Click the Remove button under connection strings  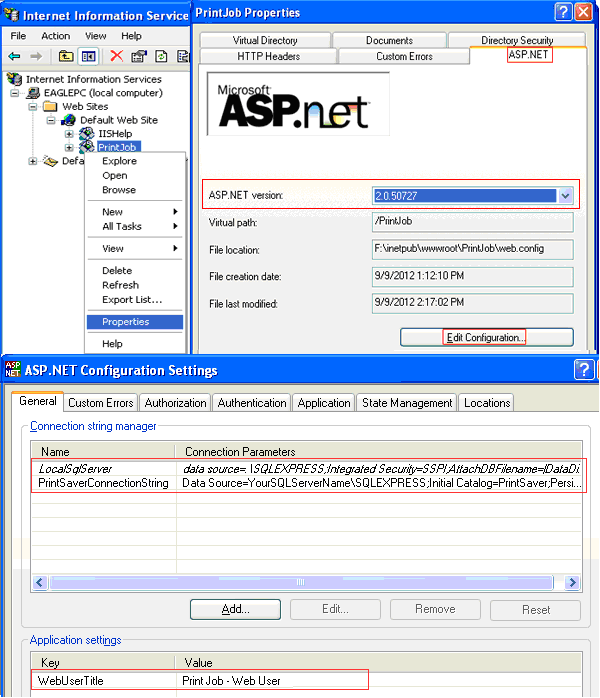point(435,609)
